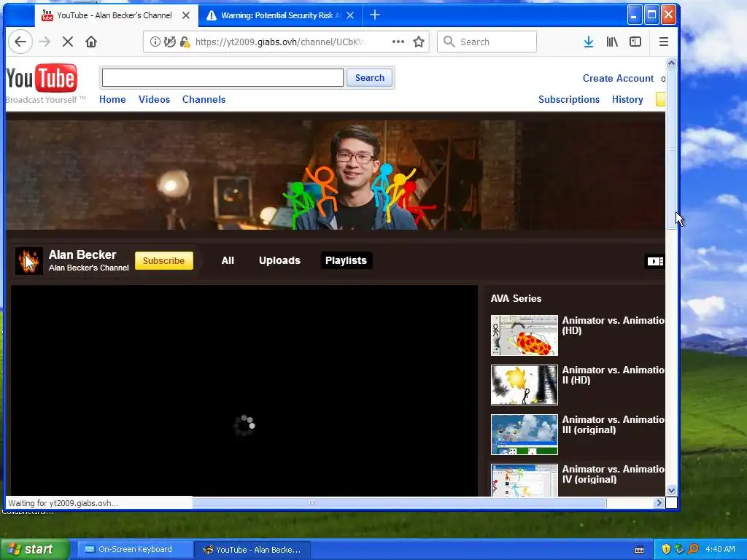This screenshot has width=747, height=560.
Task: Click the browser Forward arrow button
Action: coord(44,42)
